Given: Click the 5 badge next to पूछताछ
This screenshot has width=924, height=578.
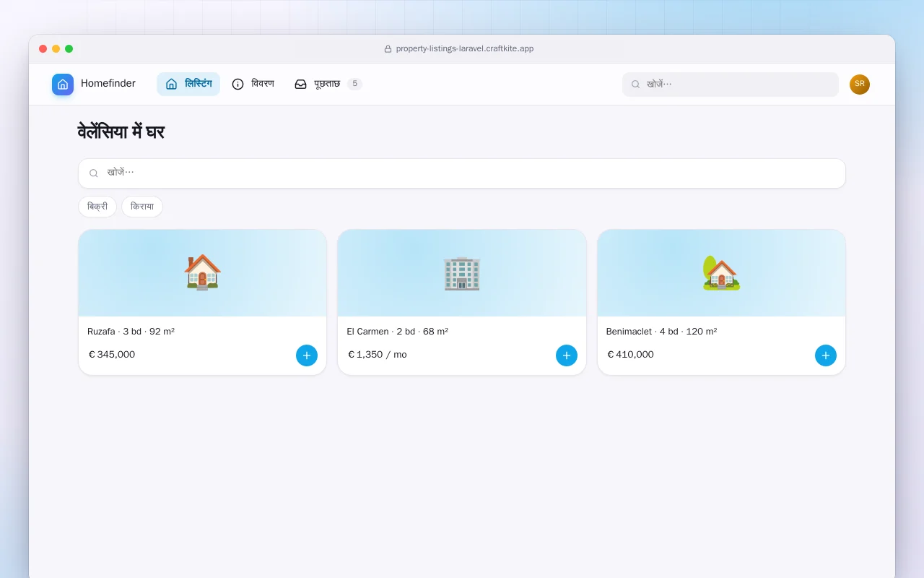Looking at the screenshot, I should [x=354, y=84].
